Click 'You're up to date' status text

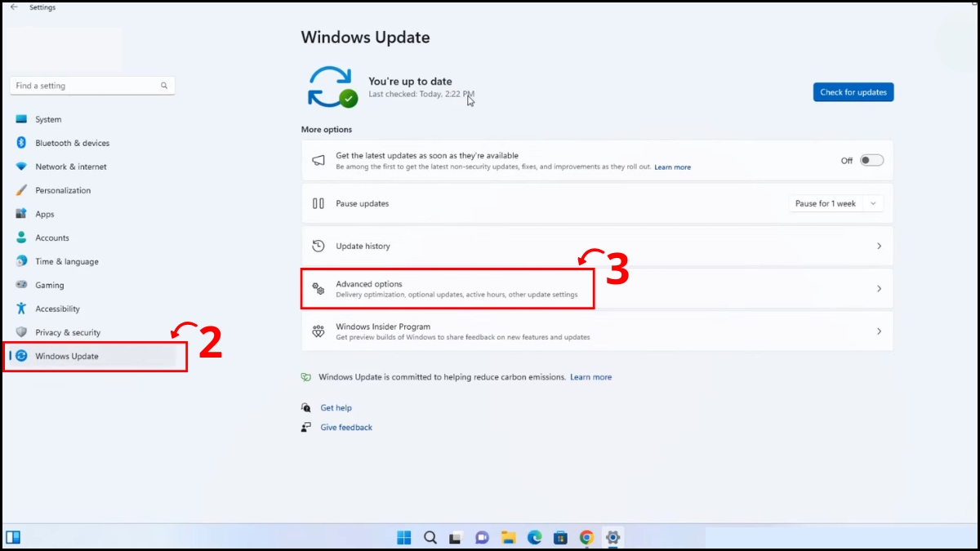tap(410, 82)
